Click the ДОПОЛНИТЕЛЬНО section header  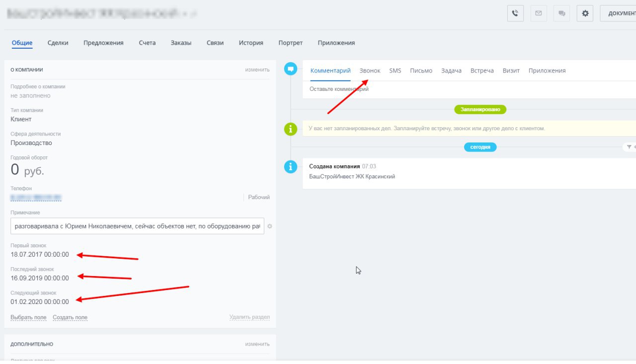point(32,344)
